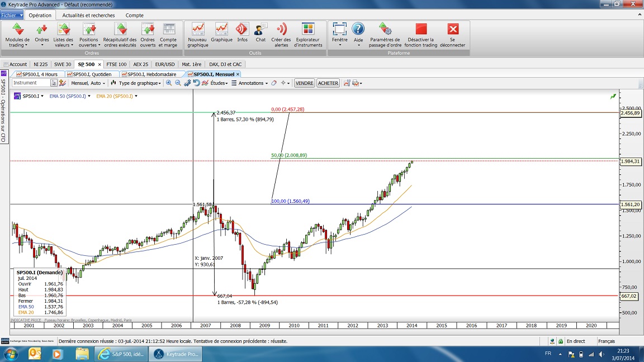Switch to DAX, DJ et CAC tab
The height and width of the screenshot is (362, 644).
pos(225,64)
